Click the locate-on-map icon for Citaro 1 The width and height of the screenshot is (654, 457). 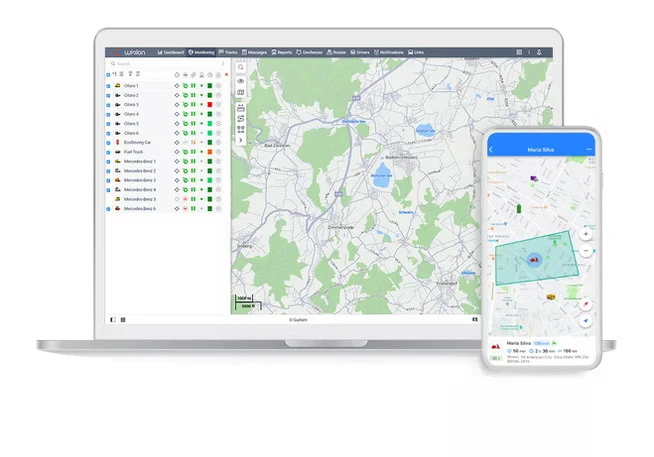click(177, 85)
